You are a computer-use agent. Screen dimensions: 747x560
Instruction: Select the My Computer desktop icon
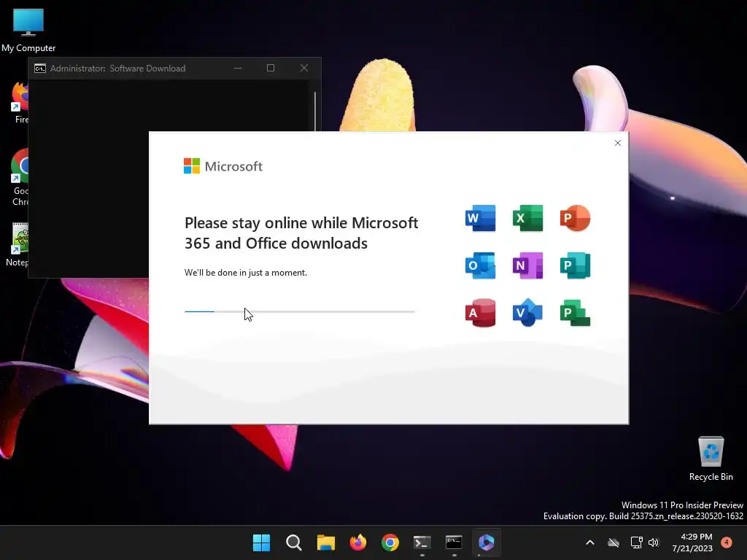click(x=28, y=31)
